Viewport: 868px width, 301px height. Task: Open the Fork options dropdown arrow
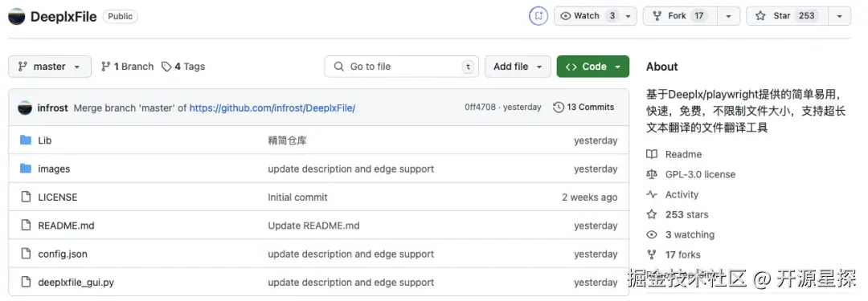[728, 17]
